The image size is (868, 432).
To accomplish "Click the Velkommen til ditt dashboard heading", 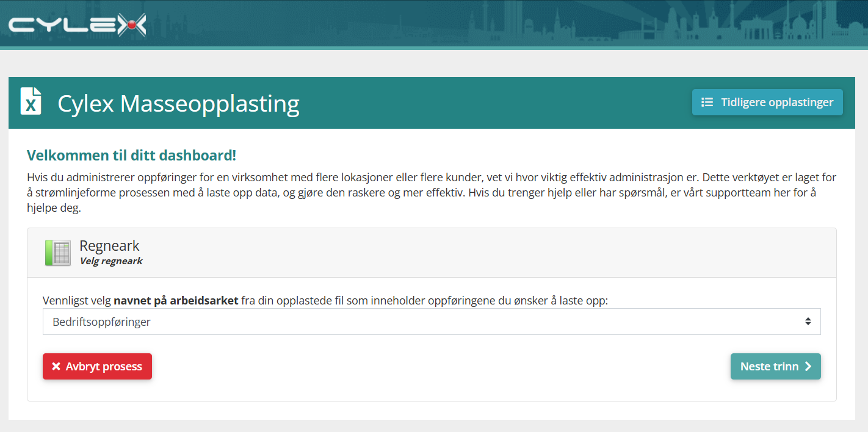I will [x=132, y=155].
